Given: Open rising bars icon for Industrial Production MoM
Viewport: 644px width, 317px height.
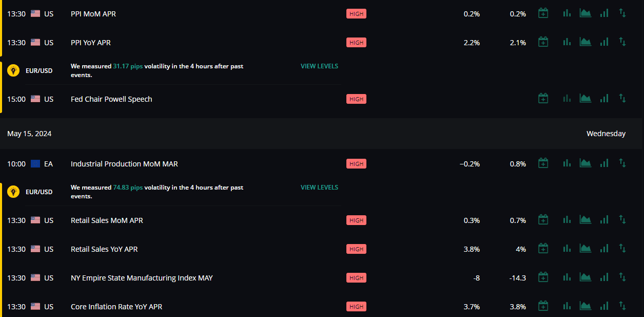Looking at the screenshot, I should point(604,163).
